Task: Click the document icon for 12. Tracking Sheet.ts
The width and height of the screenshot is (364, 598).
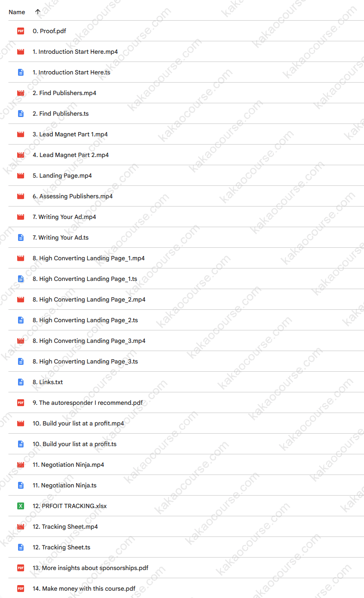Action: pyautogui.click(x=21, y=547)
